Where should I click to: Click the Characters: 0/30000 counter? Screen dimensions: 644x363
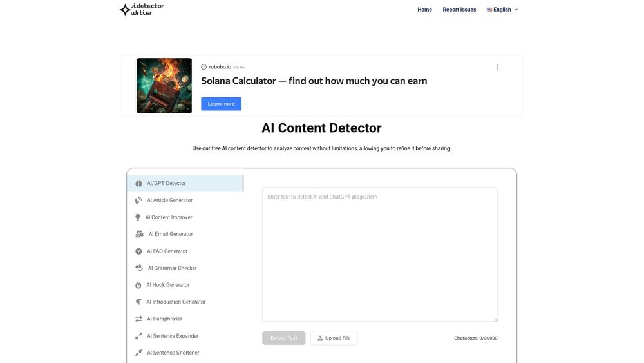(x=476, y=338)
